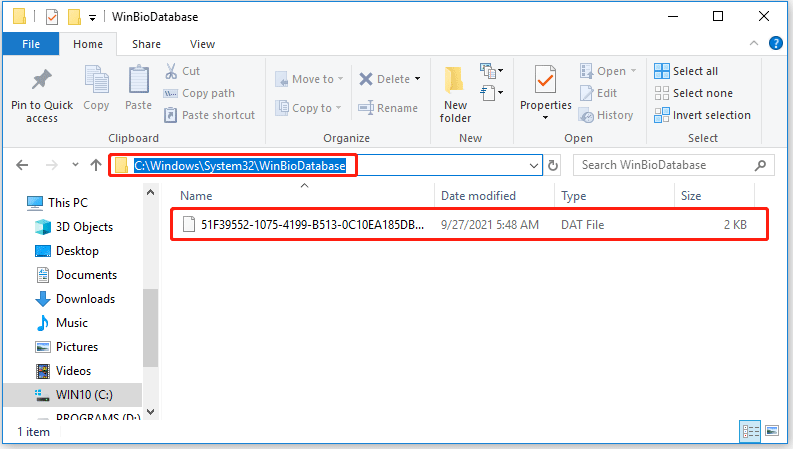The image size is (793, 449).
Task: Click Paste shortcut in ribbon
Action: click(x=209, y=115)
